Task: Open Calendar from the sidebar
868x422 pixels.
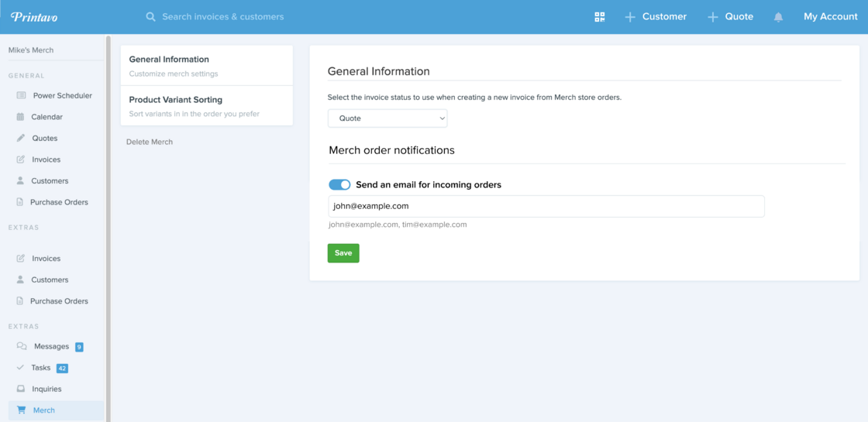Action: [46, 117]
